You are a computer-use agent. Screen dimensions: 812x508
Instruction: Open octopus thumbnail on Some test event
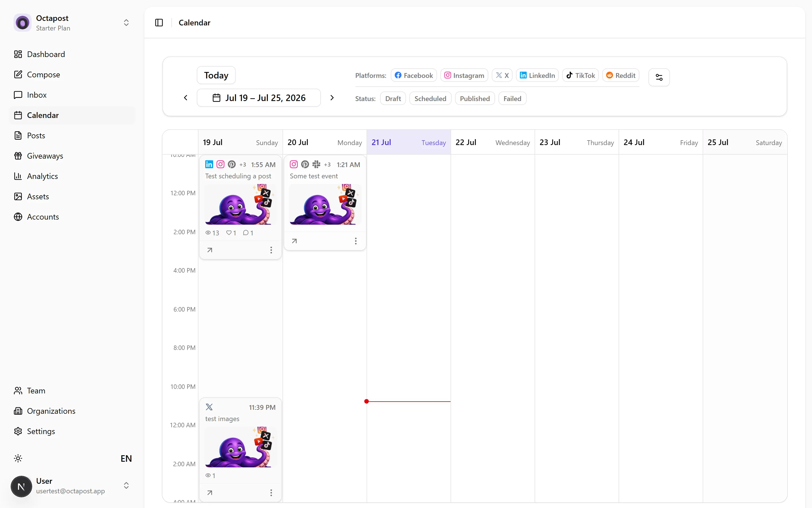click(325, 204)
